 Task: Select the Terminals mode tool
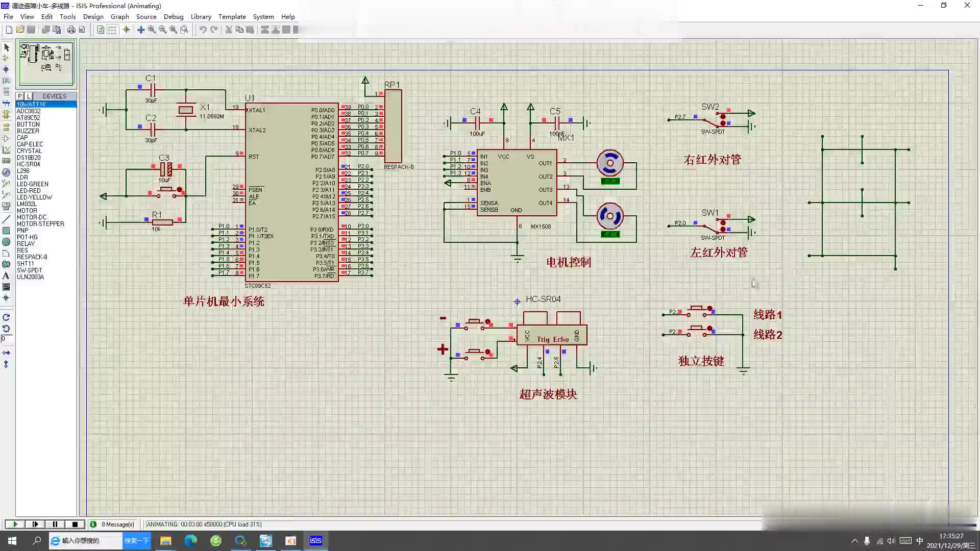(6, 127)
